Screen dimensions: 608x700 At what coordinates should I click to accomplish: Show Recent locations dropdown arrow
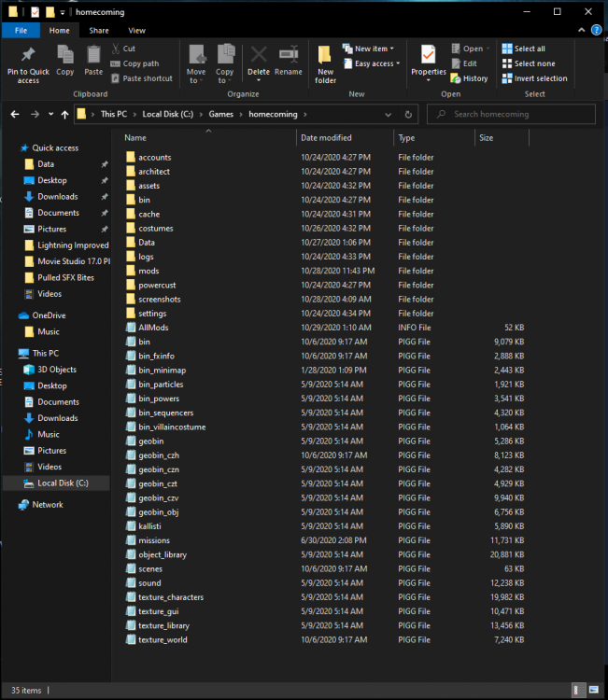pyautogui.click(x=51, y=114)
